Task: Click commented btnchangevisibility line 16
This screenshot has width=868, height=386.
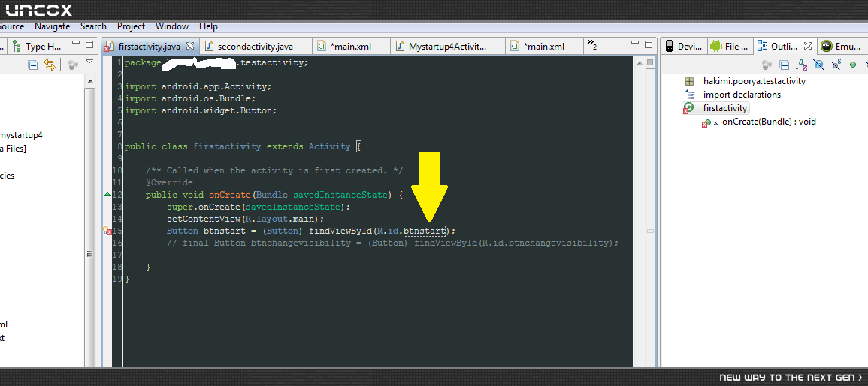Action: pos(392,243)
